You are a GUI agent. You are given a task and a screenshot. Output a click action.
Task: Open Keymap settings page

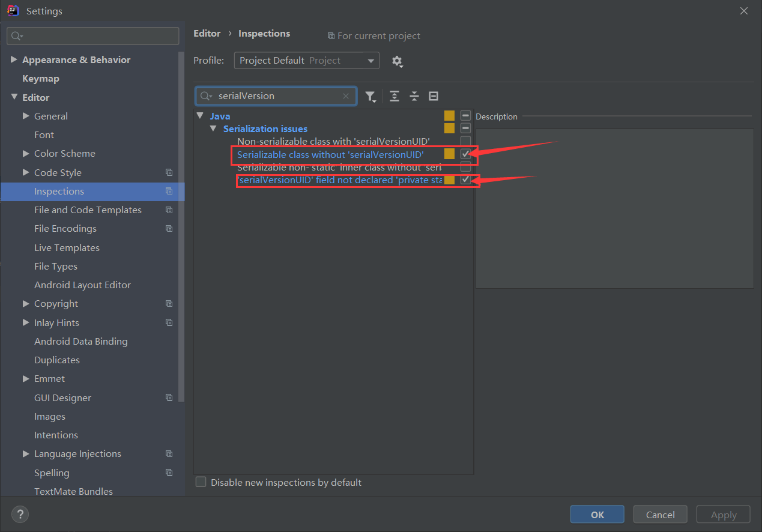click(x=41, y=79)
